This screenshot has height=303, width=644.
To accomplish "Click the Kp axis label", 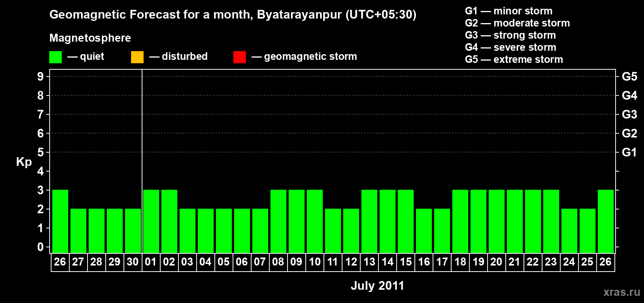I will [24, 162].
